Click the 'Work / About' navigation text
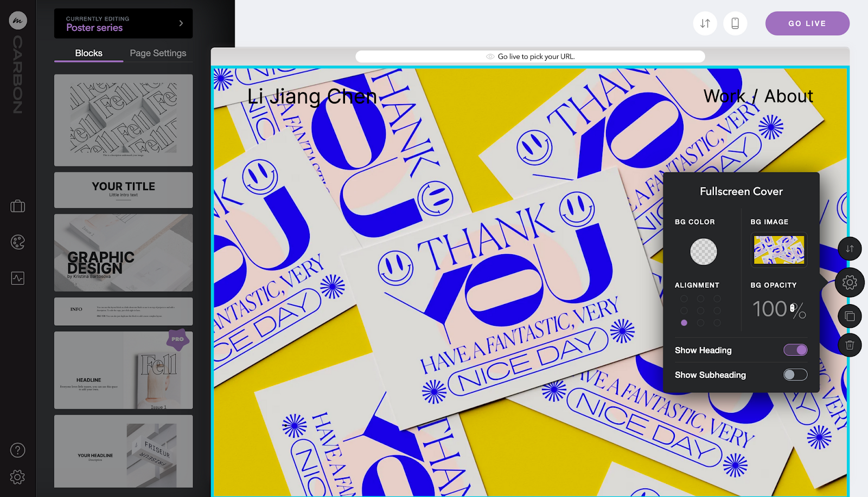868x497 pixels. (758, 96)
